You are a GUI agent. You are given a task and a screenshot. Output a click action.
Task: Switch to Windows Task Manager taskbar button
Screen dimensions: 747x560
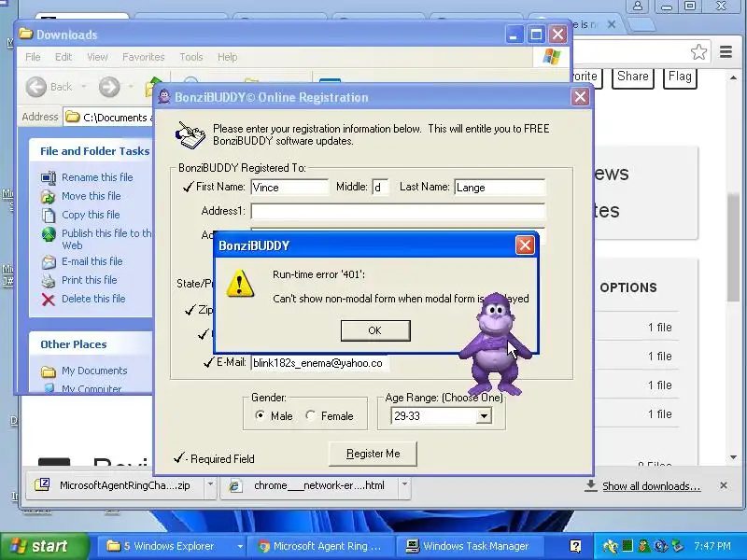pos(469,546)
